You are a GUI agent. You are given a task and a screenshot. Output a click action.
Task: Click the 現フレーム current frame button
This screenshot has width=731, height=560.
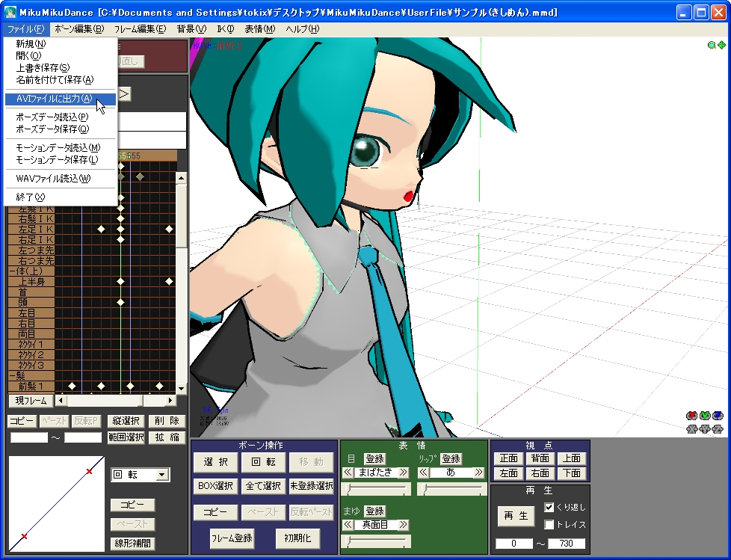(31, 401)
